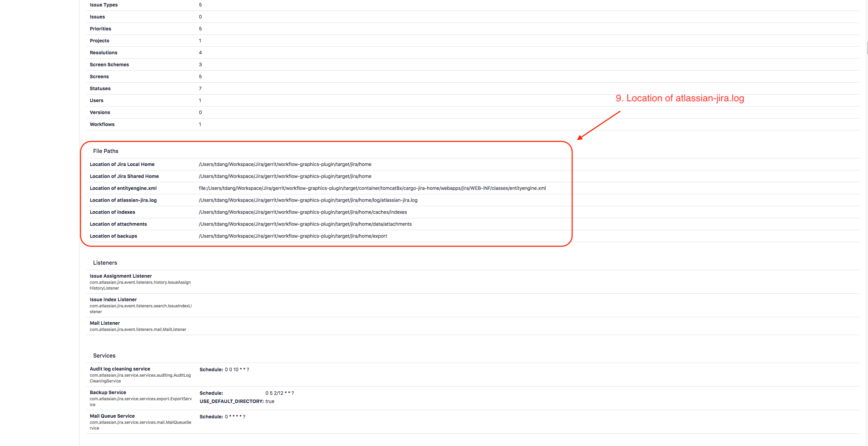This screenshot has width=868, height=446.
Task: Click the Location of indexes path
Action: click(303, 212)
